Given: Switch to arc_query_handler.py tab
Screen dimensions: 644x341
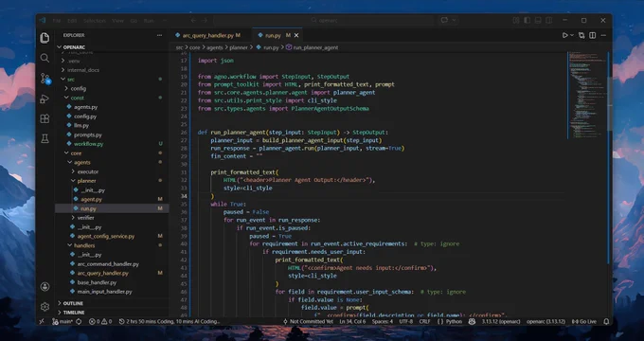Looking at the screenshot, I should tap(207, 35).
